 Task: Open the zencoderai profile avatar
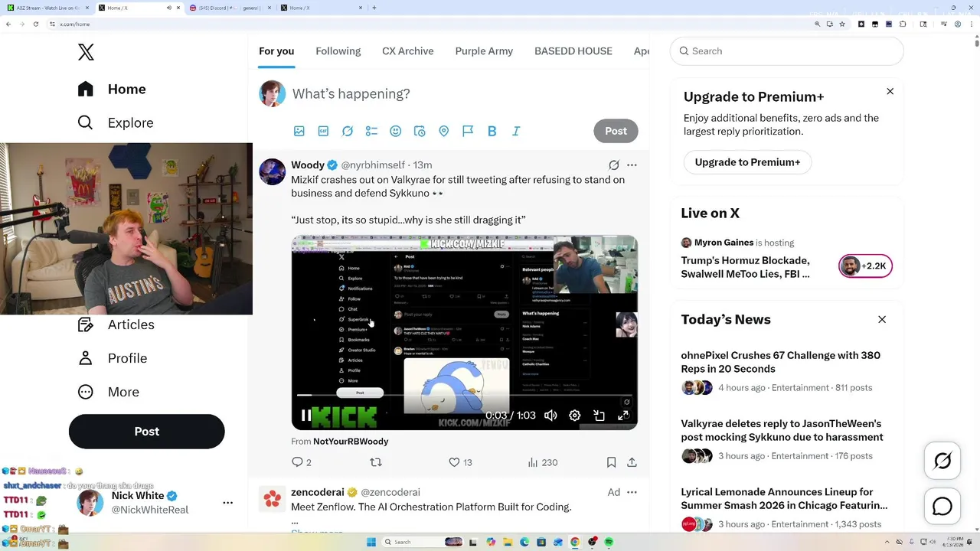[x=273, y=499]
